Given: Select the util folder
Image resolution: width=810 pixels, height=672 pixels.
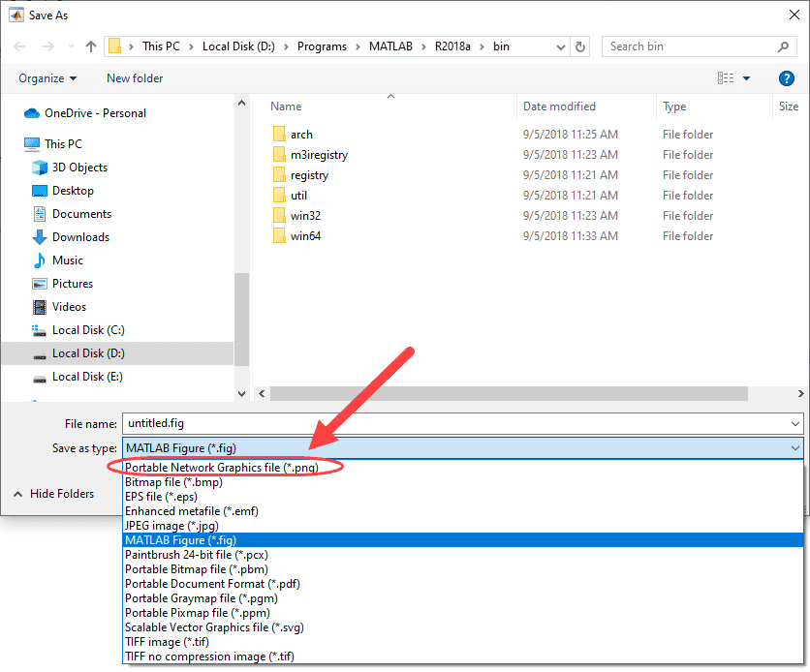Looking at the screenshot, I should (290, 195).
